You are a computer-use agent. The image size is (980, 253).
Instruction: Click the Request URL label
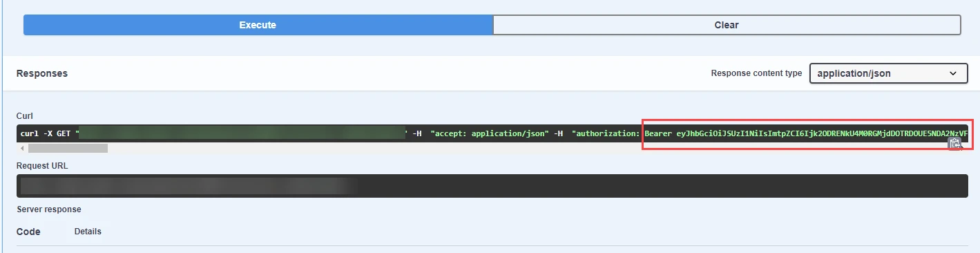[42, 166]
